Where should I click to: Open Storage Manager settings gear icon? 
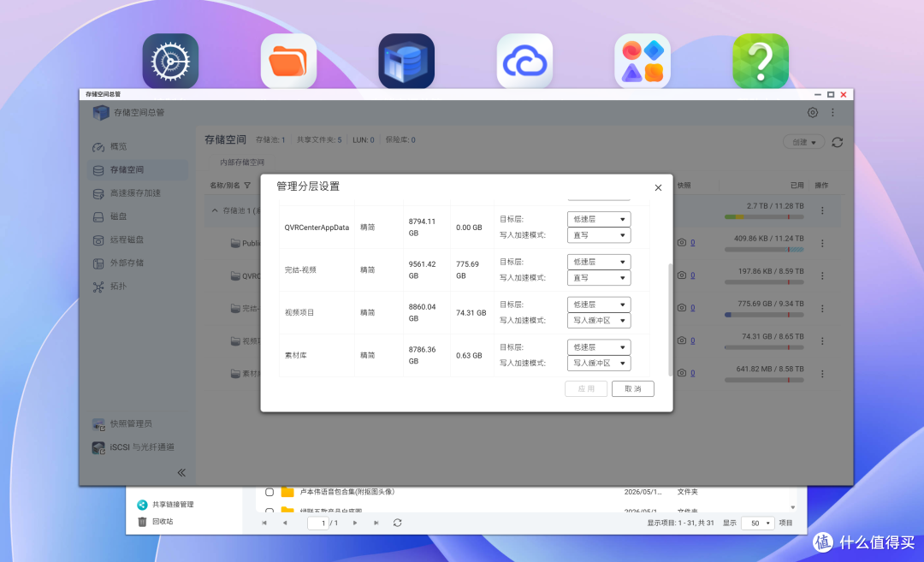(813, 113)
